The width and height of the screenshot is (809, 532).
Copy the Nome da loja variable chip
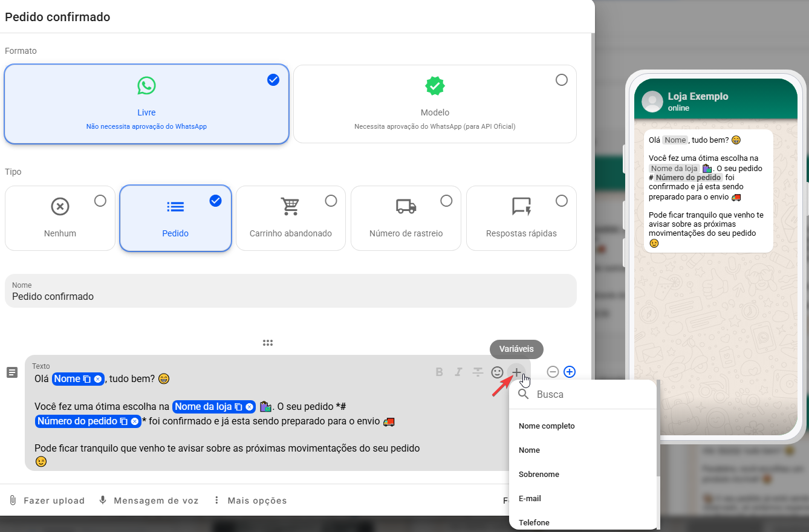(238, 407)
